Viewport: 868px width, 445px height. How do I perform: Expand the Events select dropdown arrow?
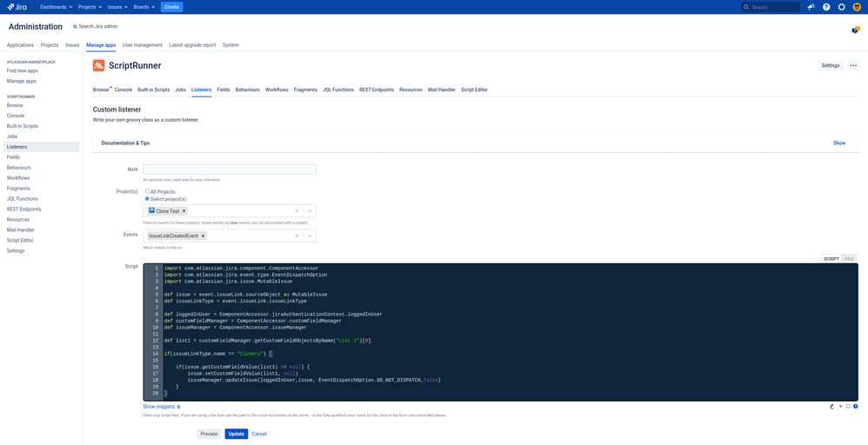click(x=310, y=236)
